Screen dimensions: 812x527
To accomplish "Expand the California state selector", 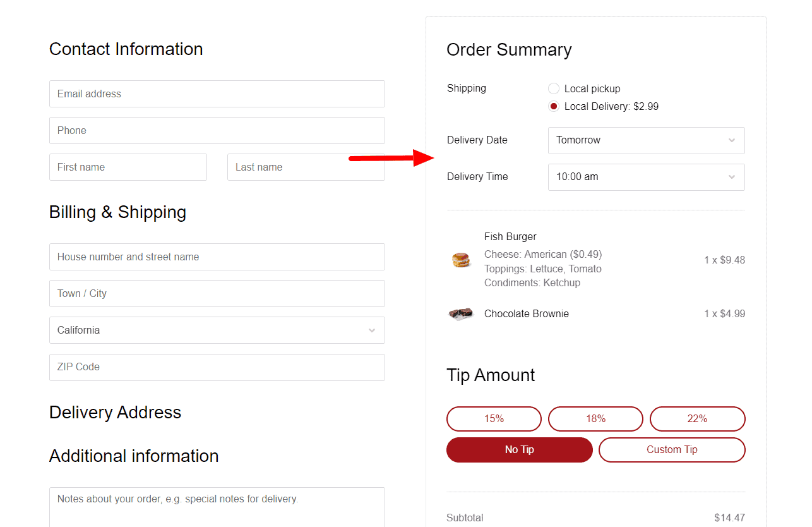I will pos(217,330).
